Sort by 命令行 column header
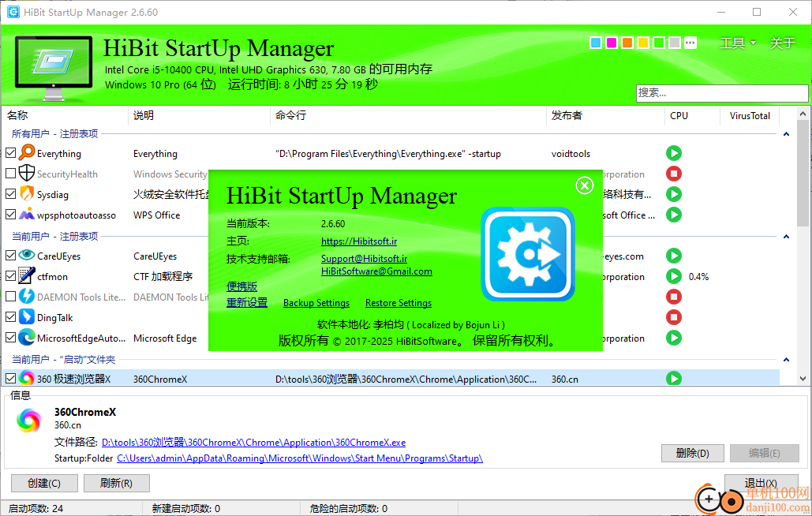 pyautogui.click(x=407, y=115)
